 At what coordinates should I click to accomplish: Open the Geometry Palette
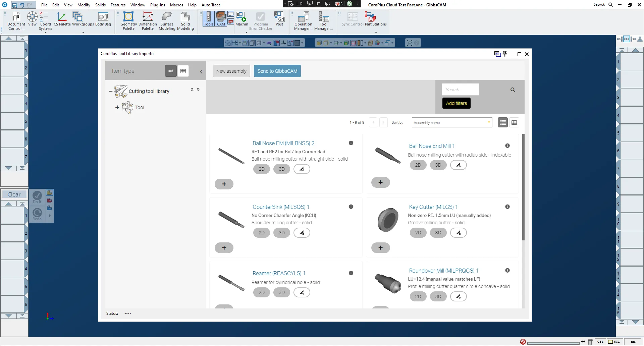point(128,21)
